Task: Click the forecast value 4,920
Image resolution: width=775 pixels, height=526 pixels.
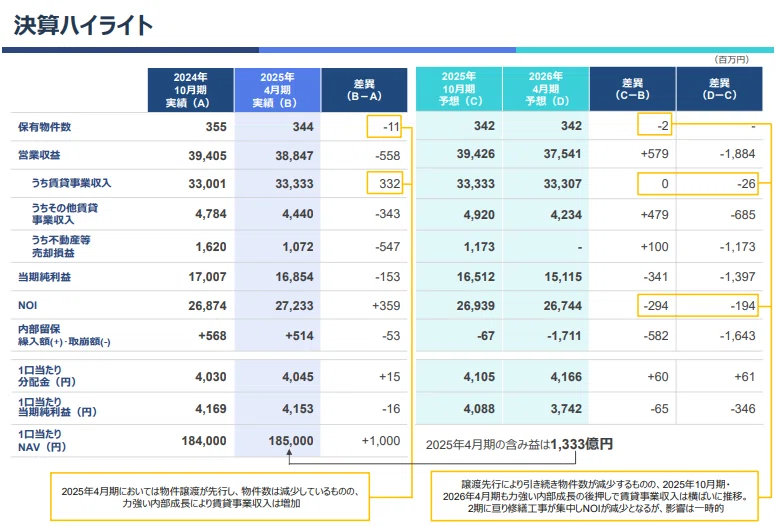Action: click(x=479, y=215)
